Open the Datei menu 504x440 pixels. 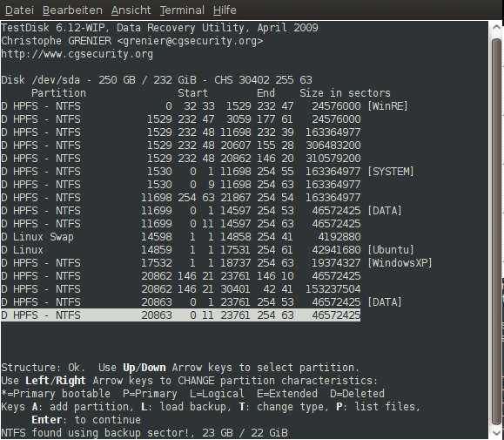(19, 10)
